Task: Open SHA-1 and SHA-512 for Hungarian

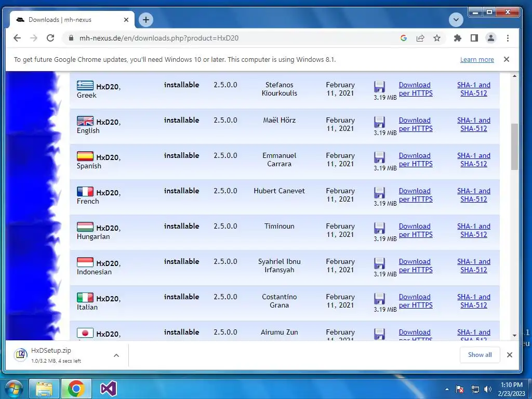Action: click(474, 230)
